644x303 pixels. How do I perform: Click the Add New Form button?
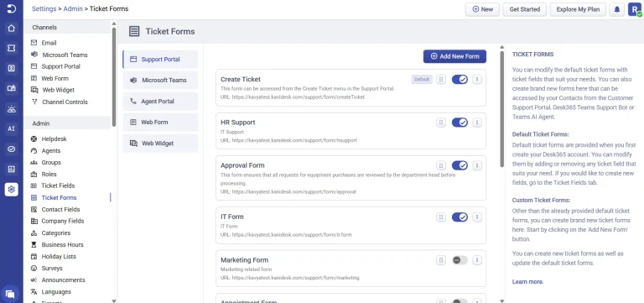(454, 56)
